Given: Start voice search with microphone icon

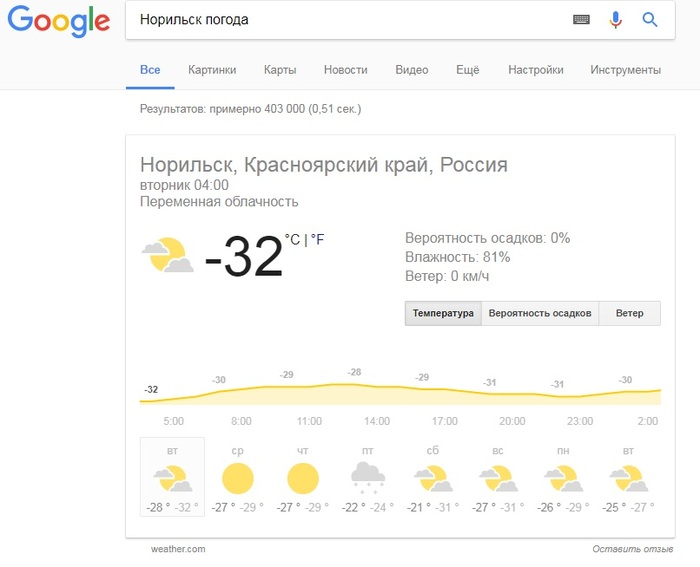Looking at the screenshot, I should (616, 19).
